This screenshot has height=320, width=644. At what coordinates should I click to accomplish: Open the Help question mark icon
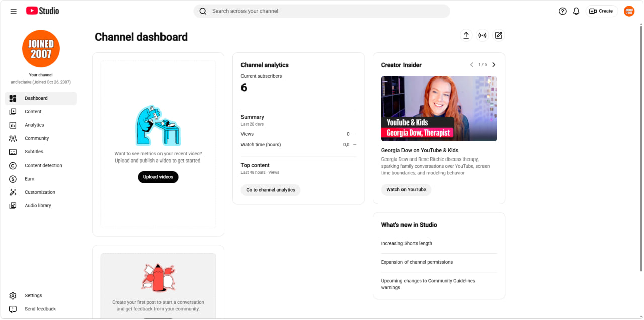coord(562,11)
